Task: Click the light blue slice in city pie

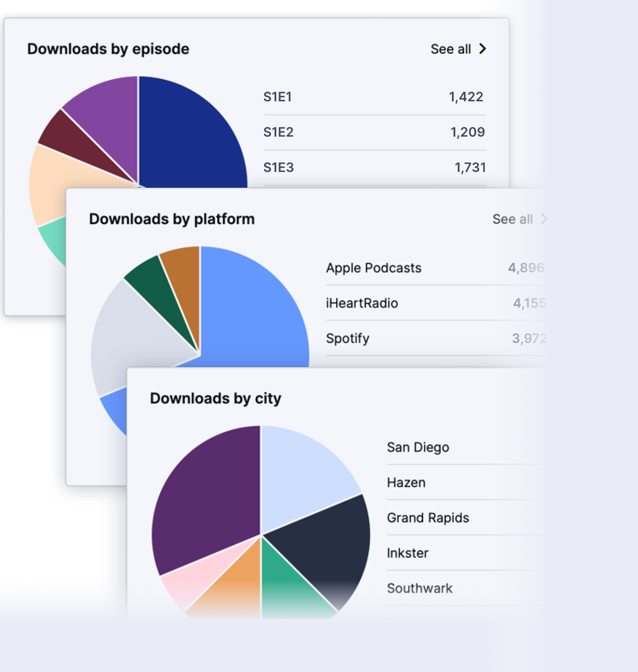Action: tap(302, 474)
